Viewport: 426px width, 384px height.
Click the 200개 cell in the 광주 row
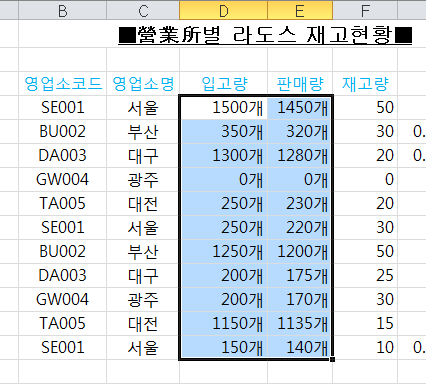(x=223, y=299)
